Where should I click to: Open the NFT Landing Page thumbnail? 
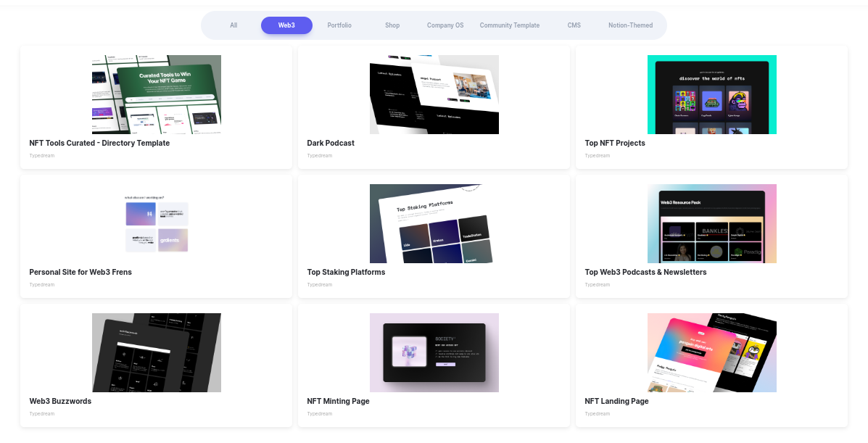(712, 353)
